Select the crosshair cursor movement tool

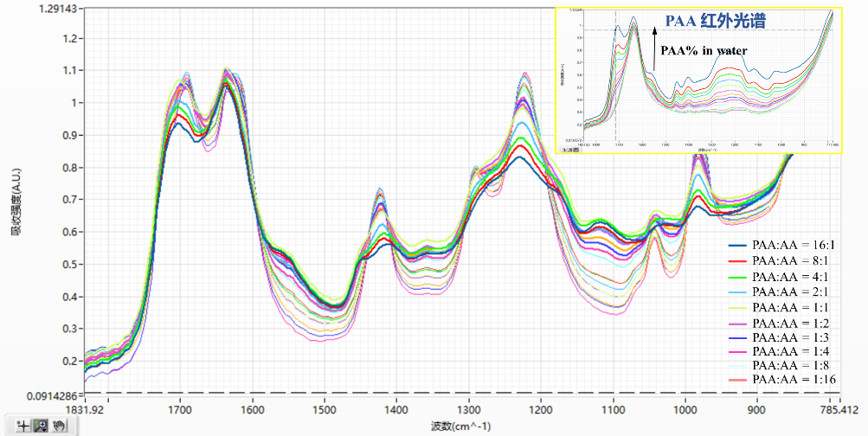click(x=22, y=425)
